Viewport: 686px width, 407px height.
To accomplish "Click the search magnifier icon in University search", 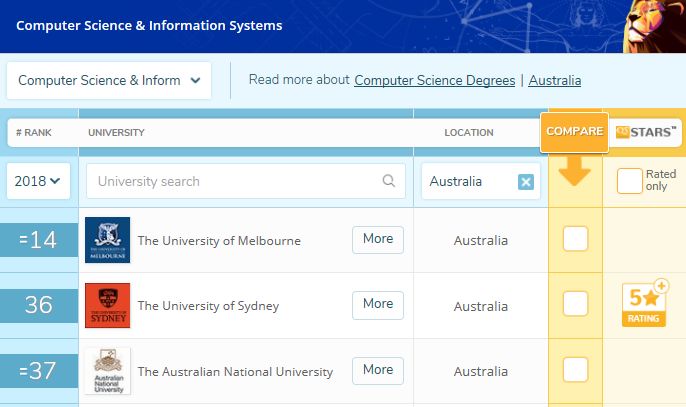I will (x=388, y=181).
